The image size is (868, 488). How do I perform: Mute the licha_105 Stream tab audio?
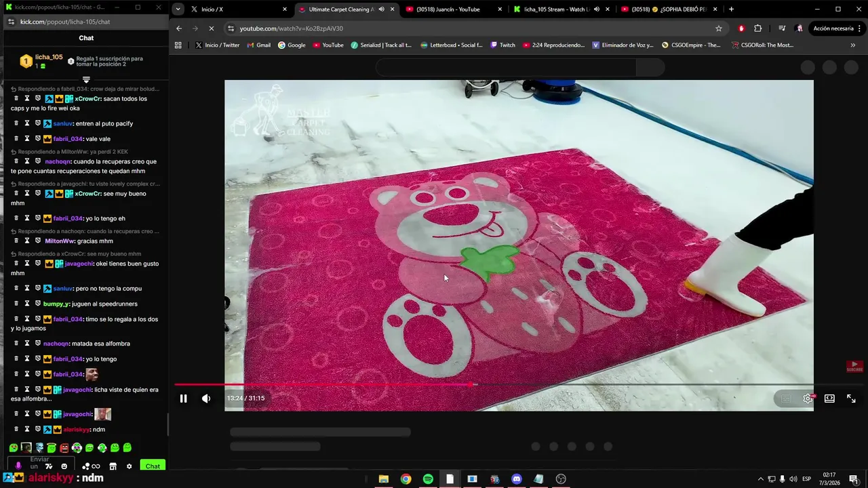596,9
